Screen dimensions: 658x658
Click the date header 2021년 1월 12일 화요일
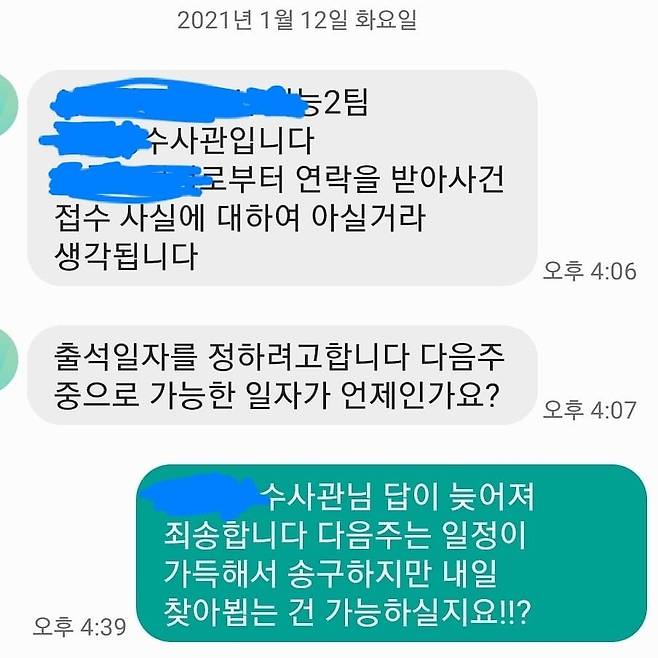tap(297, 20)
